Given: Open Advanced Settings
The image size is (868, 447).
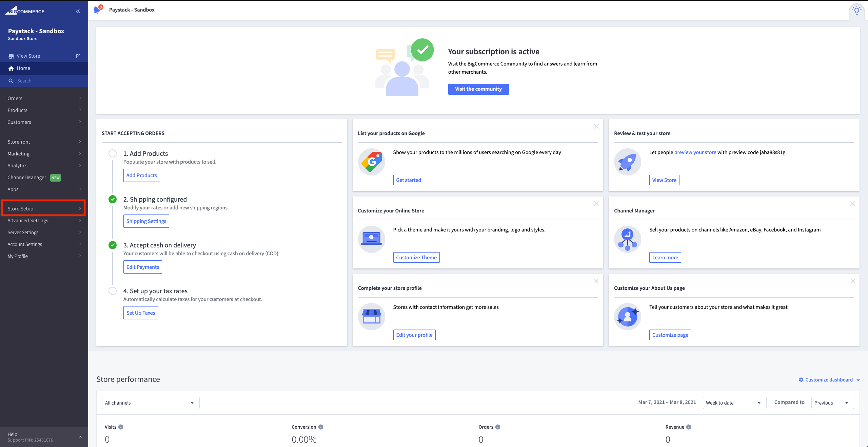Looking at the screenshot, I should (x=44, y=221).
